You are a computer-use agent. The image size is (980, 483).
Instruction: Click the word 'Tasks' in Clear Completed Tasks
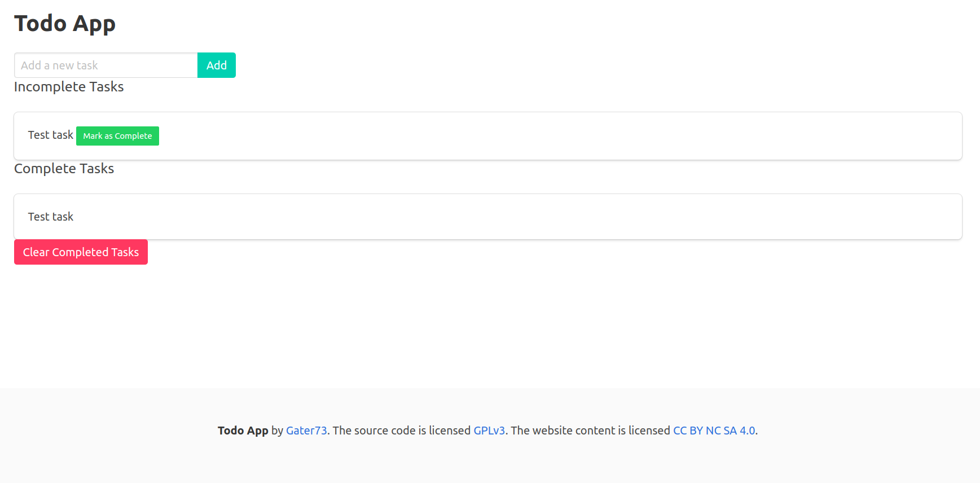click(x=125, y=252)
